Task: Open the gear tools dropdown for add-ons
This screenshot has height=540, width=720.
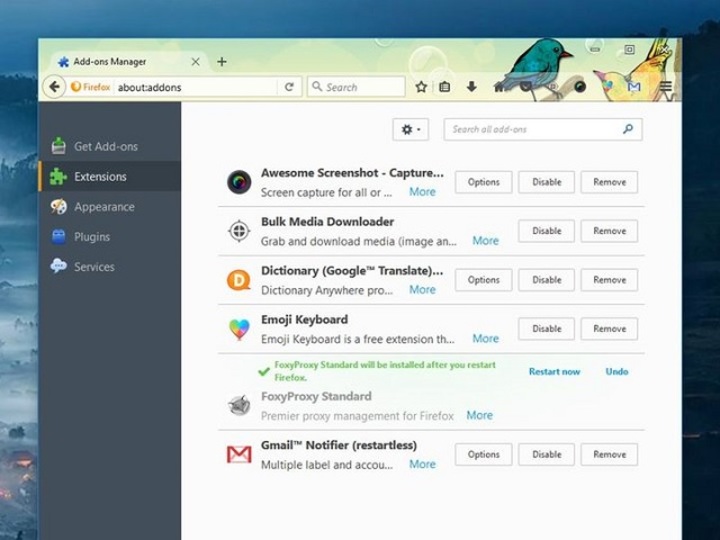Action: point(411,129)
